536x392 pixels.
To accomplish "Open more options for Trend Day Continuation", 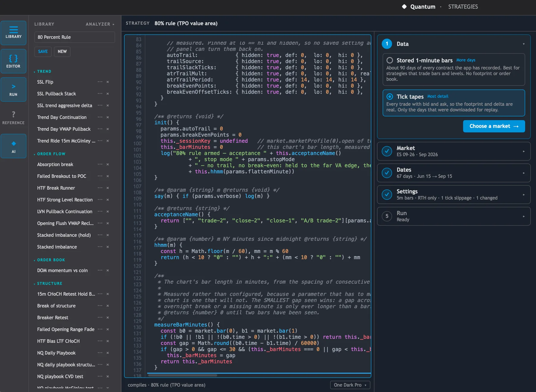I will point(100,117).
